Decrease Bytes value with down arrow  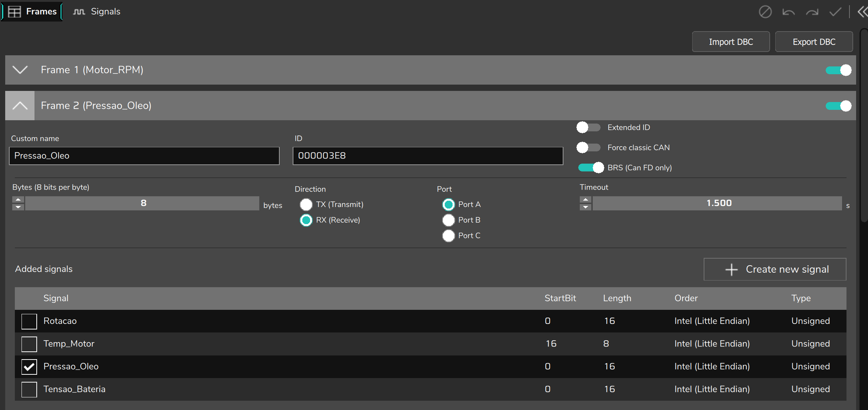point(18,207)
